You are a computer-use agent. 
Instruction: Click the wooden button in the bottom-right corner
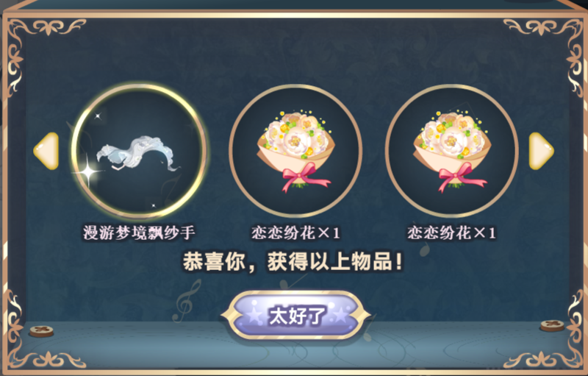pyautogui.click(x=553, y=325)
